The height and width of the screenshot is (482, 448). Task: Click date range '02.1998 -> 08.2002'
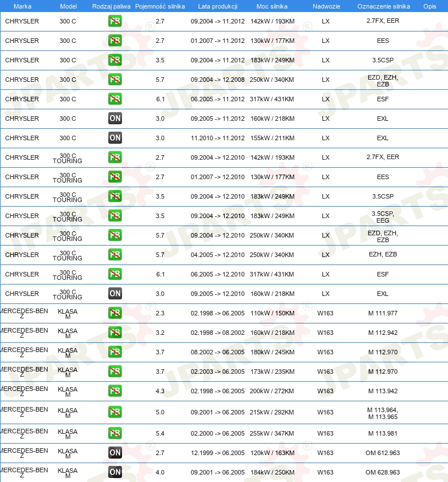point(218,333)
